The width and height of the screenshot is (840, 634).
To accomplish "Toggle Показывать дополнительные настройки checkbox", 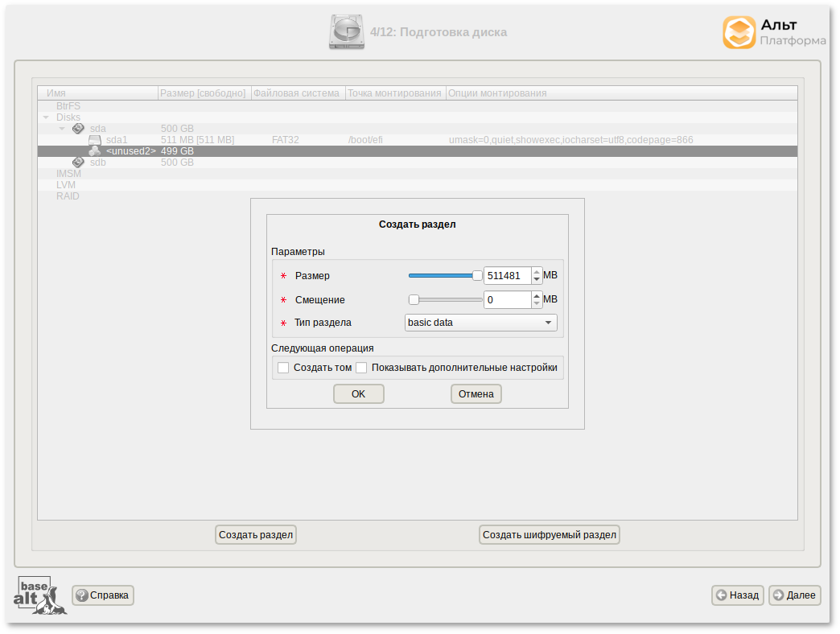I will (362, 368).
